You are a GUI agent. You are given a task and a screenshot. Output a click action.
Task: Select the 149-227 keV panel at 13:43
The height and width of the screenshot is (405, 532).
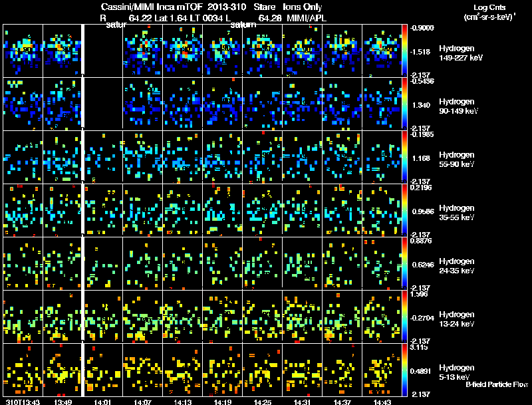tap(23, 50)
